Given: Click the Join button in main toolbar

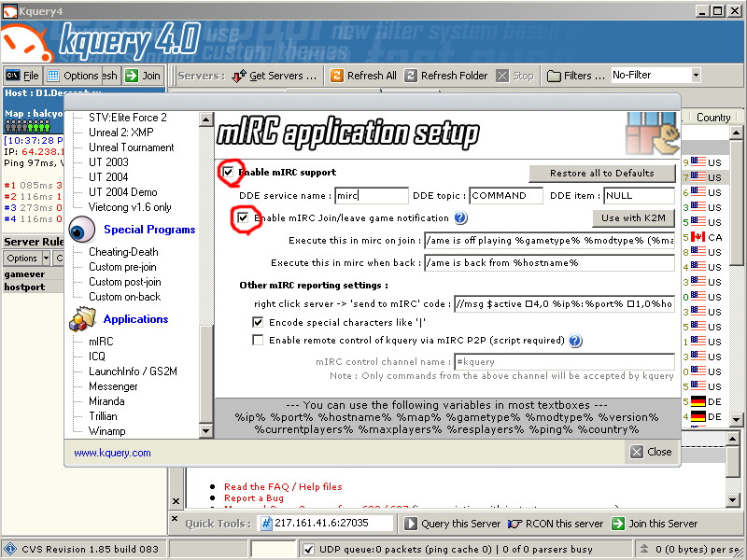Looking at the screenshot, I should [144, 76].
